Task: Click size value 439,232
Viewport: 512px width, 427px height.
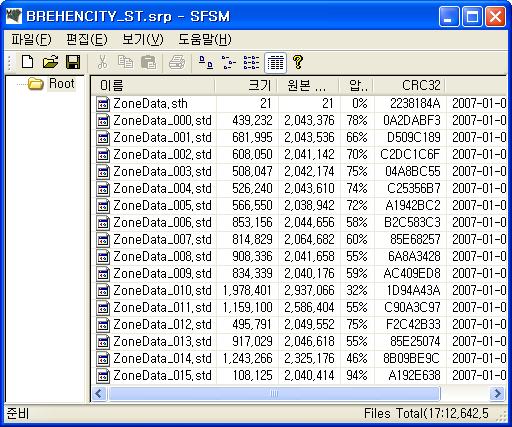Action: click(x=252, y=121)
